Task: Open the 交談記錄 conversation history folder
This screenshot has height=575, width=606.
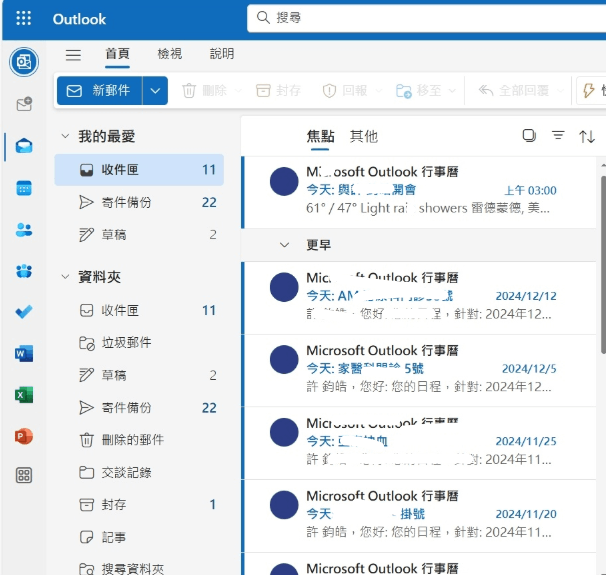Action: pos(139,473)
